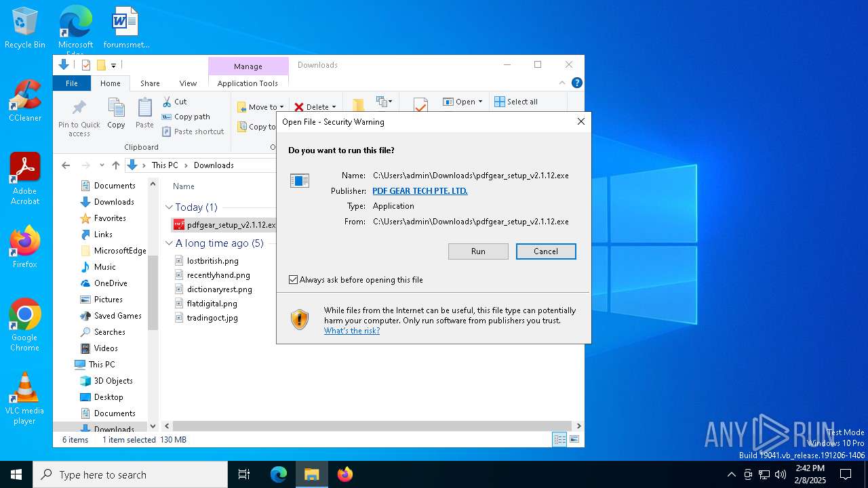Switch to large icons view layout
Viewport: 868px width, 488px height.
[x=574, y=440]
